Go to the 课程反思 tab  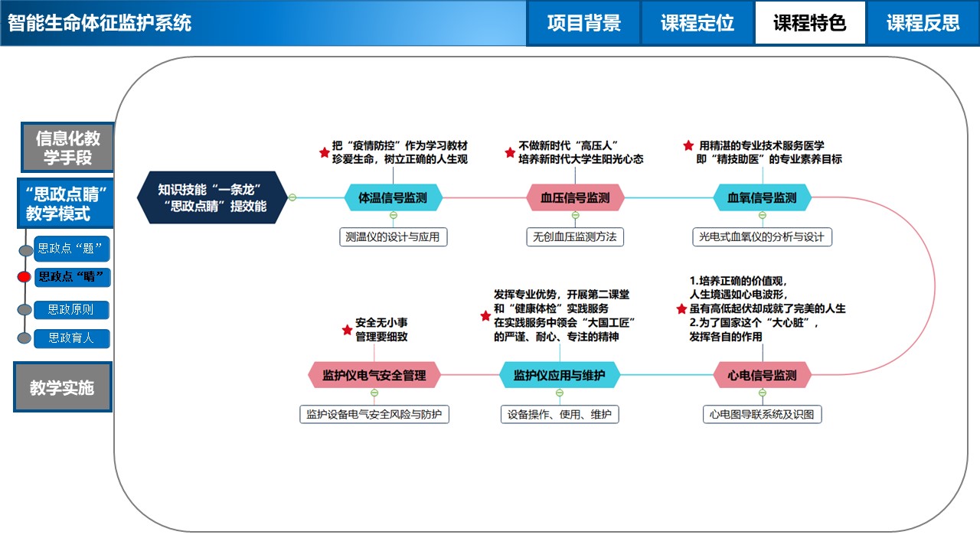923,23
